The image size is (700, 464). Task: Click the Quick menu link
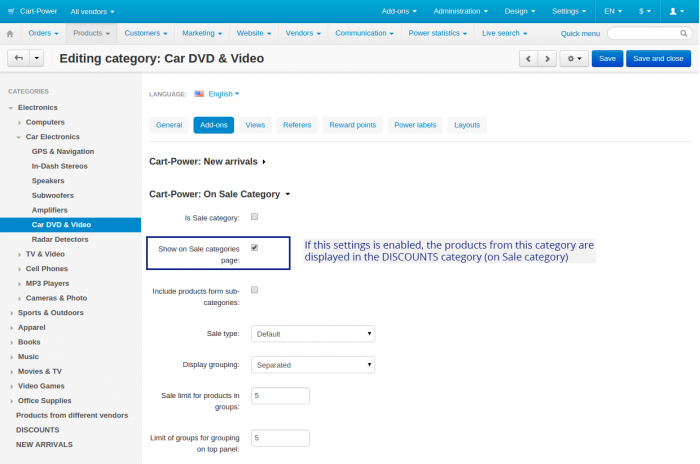[x=580, y=33]
